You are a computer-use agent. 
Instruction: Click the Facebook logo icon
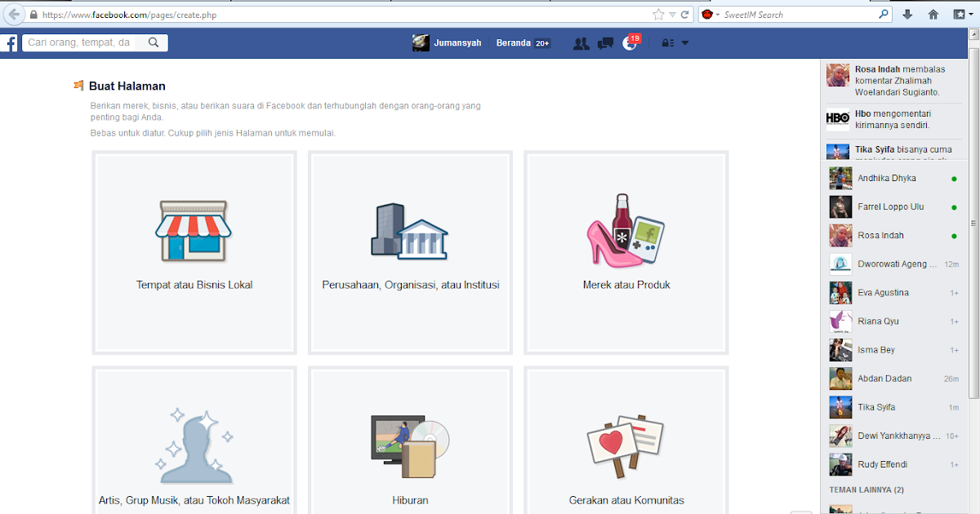click(x=9, y=43)
